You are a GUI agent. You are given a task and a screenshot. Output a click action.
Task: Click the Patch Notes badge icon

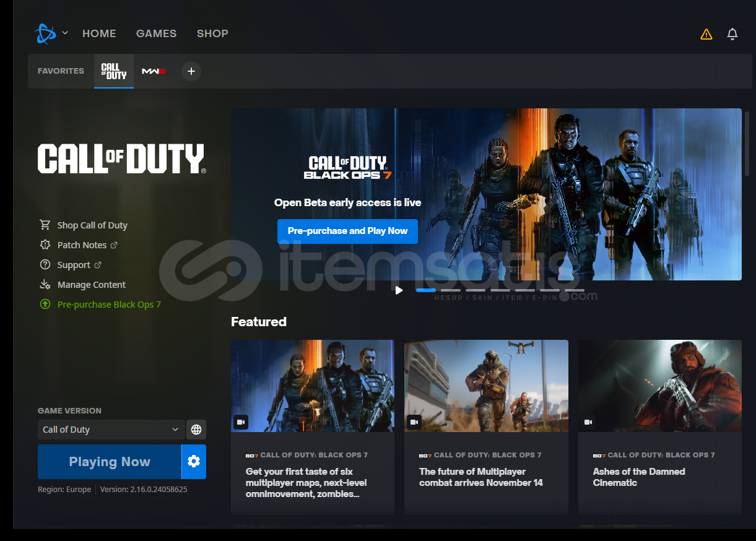pyautogui.click(x=45, y=245)
